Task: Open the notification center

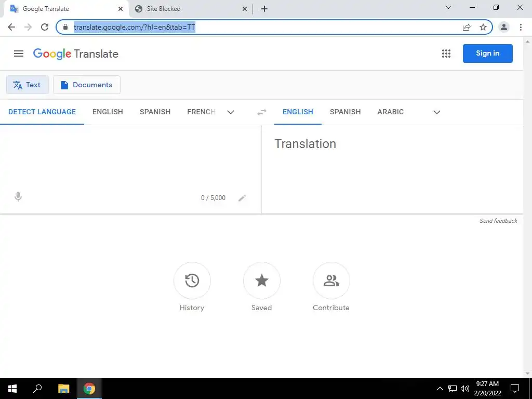Action: (x=515, y=389)
